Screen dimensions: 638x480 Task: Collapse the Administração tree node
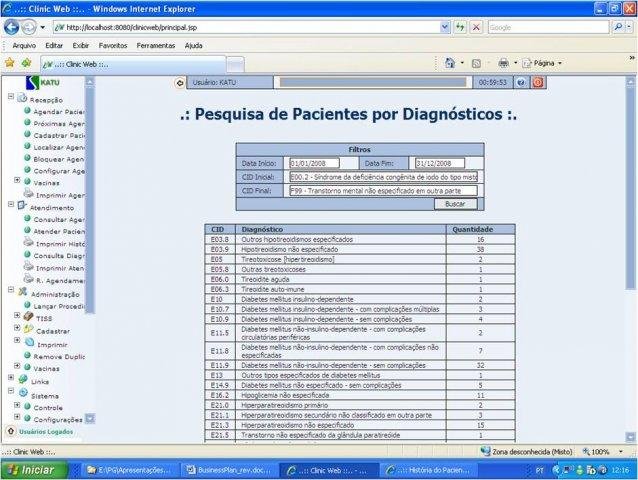(x=11, y=290)
